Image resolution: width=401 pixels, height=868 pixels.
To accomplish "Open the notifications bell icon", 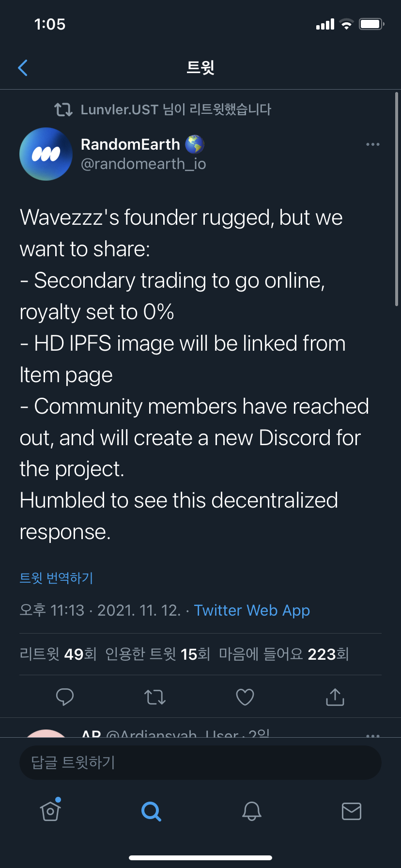I will point(252,811).
